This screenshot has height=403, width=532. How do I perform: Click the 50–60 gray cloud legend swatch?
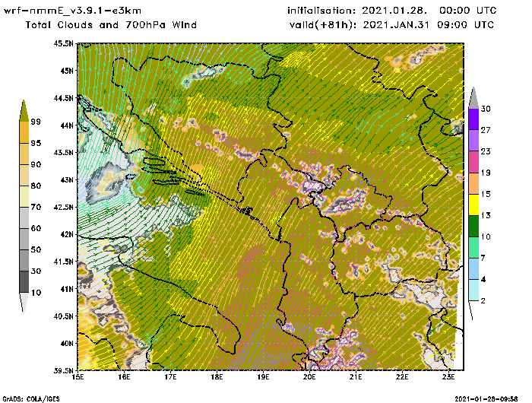coord(24,239)
